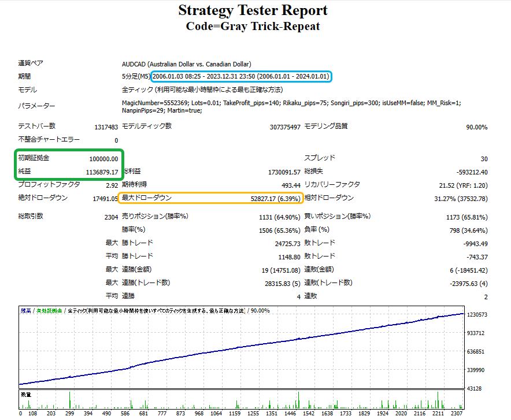Image resolution: width=511 pixels, height=420 pixels.
Task: Click the largest losing trade -9943.49
Action: coord(476,244)
